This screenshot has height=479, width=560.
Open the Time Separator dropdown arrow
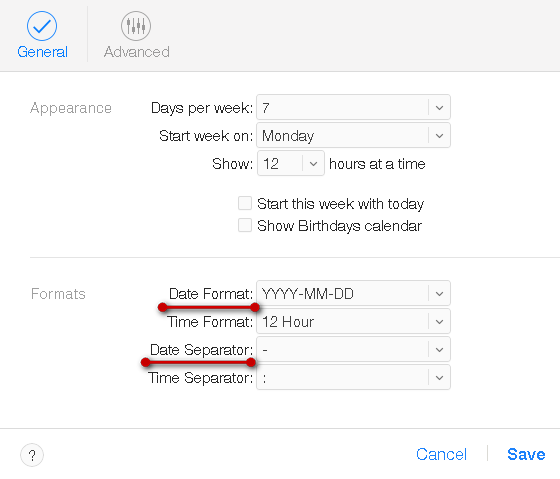point(439,378)
